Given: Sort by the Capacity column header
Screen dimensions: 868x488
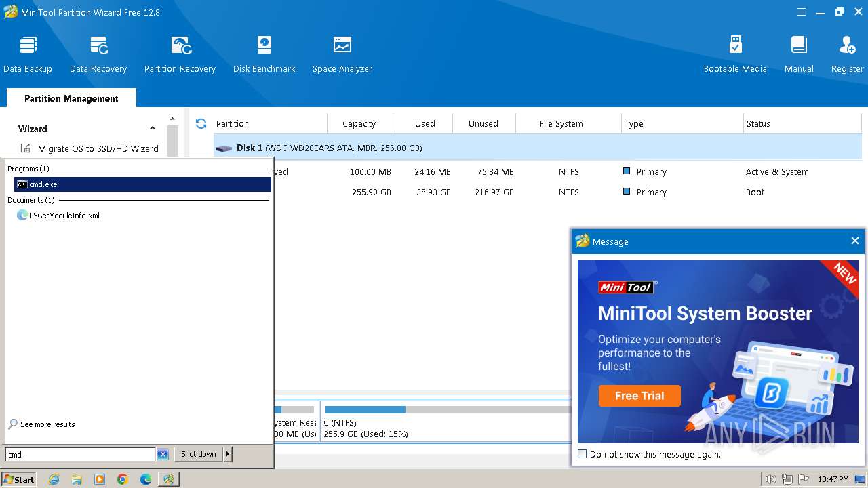Looking at the screenshot, I should coord(359,123).
